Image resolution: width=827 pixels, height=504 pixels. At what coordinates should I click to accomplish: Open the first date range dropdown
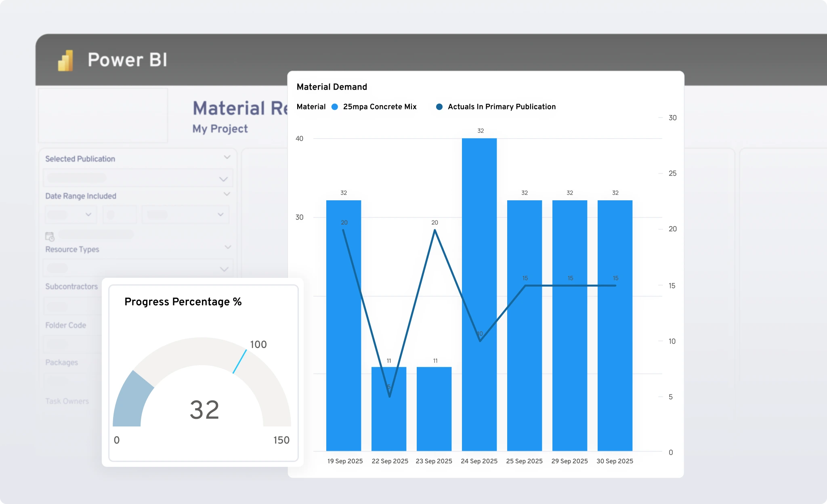[x=71, y=215]
